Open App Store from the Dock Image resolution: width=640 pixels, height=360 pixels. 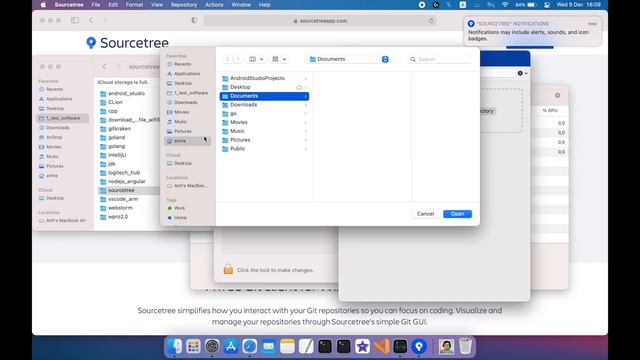[x=231, y=347]
